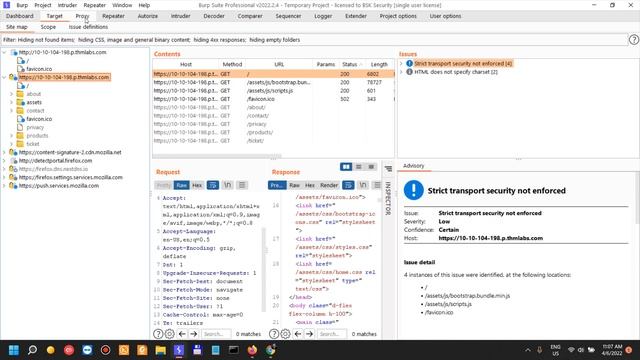Toggle non-printable characters in response
The image size is (640, 360).
click(363, 185)
